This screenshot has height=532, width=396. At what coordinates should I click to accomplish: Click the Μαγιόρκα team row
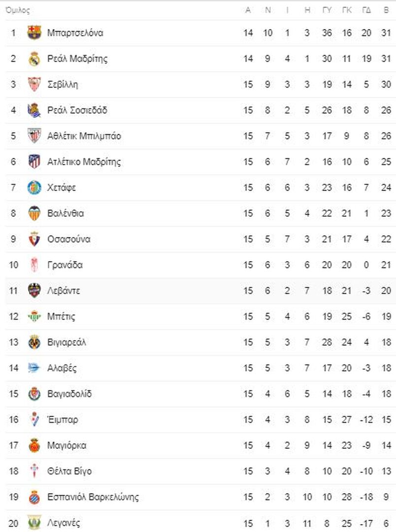click(x=200, y=445)
